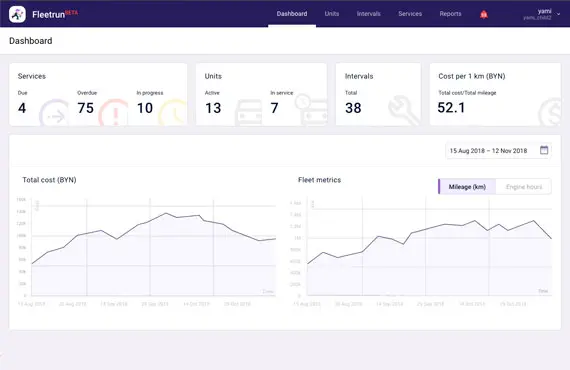
Task: Click the Overdue services count 75
Action: pos(85,108)
